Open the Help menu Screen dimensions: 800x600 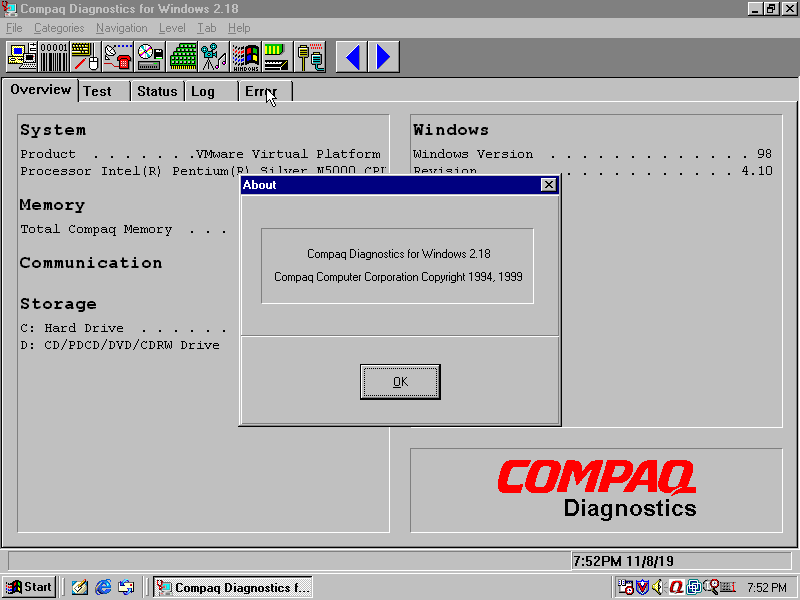click(x=239, y=28)
